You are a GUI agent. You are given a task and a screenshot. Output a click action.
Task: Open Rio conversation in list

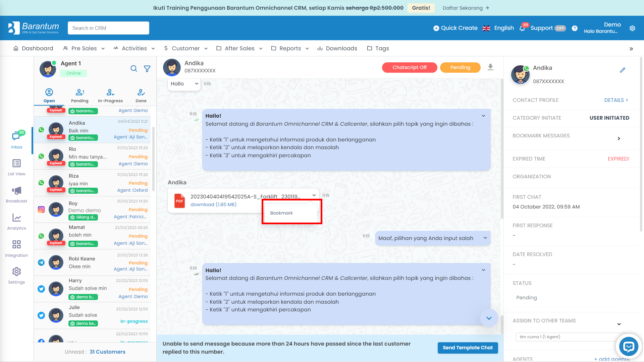[x=92, y=156]
